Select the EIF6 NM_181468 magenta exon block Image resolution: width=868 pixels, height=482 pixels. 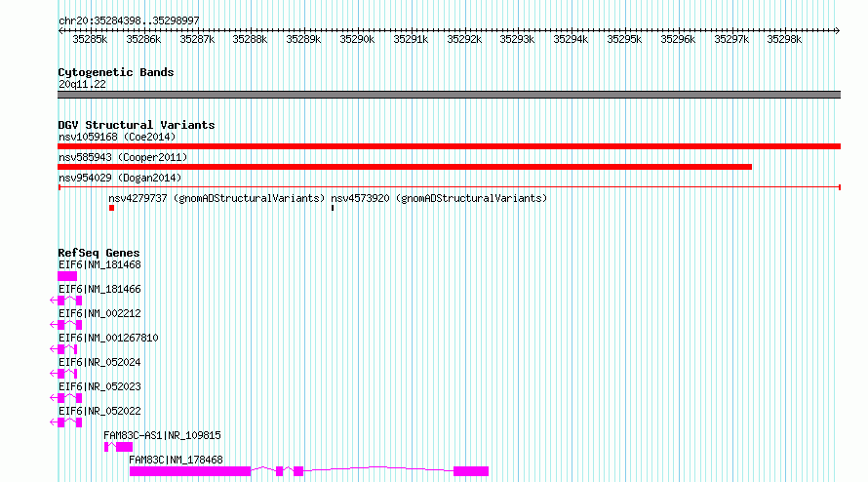(67, 276)
